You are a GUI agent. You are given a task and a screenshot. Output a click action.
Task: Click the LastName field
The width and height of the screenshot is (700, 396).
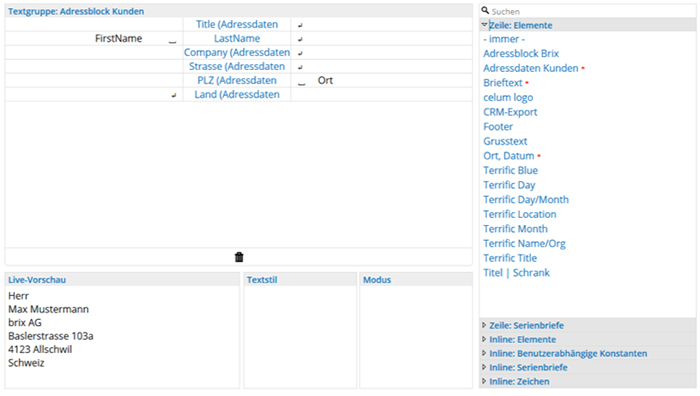[237, 38]
